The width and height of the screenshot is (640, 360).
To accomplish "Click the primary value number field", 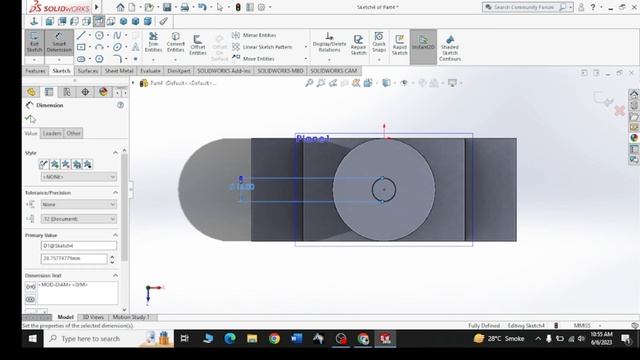I will pyautogui.click(x=74, y=258).
